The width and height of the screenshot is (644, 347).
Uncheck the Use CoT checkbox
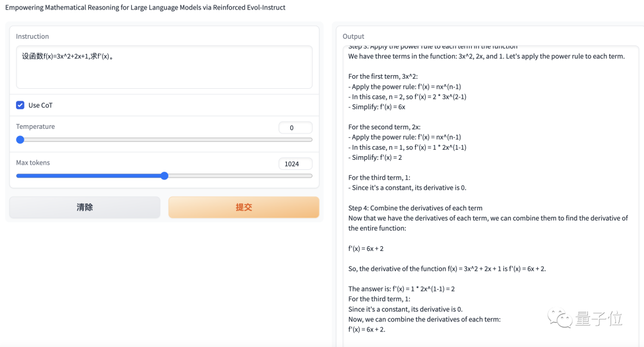click(20, 106)
